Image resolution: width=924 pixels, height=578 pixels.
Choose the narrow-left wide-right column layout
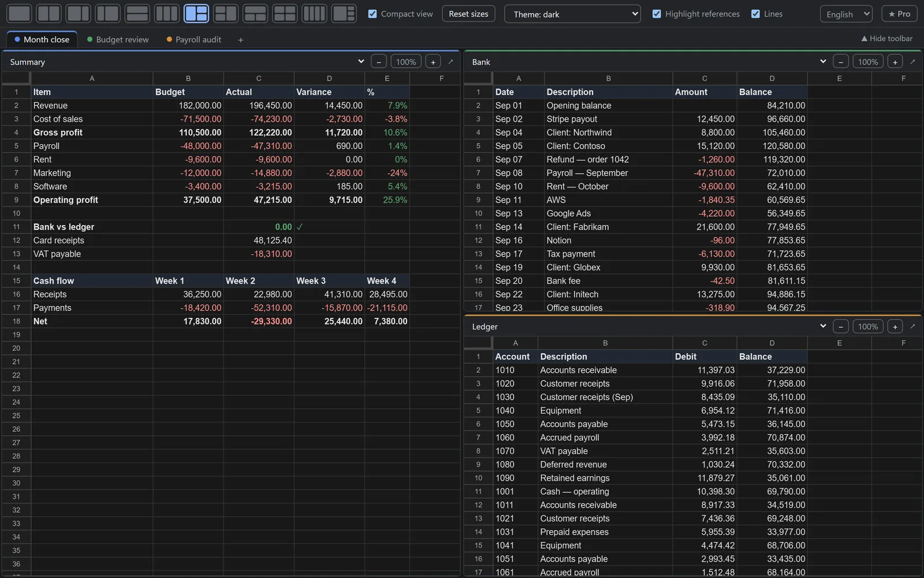click(107, 13)
